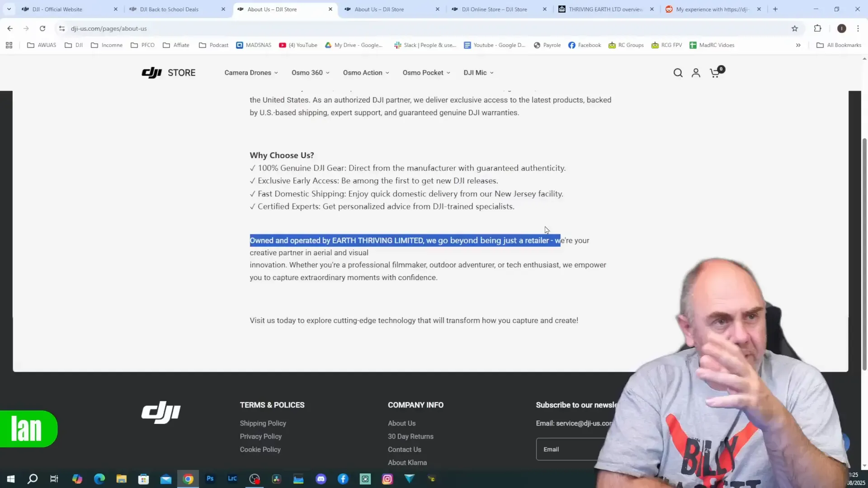This screenshot has height=488, width=868.
Task: Switch to Chrome on the taskbar
Action: 188,479
